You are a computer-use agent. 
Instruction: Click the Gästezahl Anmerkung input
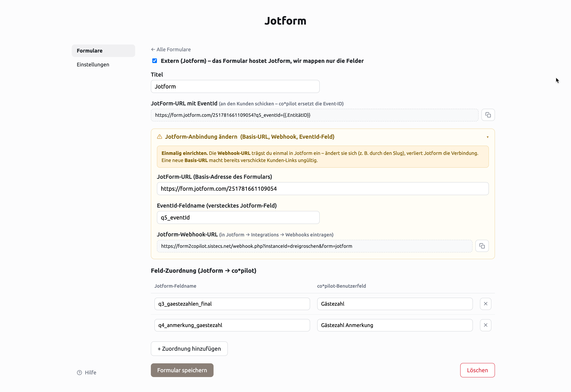coord(395,325)
